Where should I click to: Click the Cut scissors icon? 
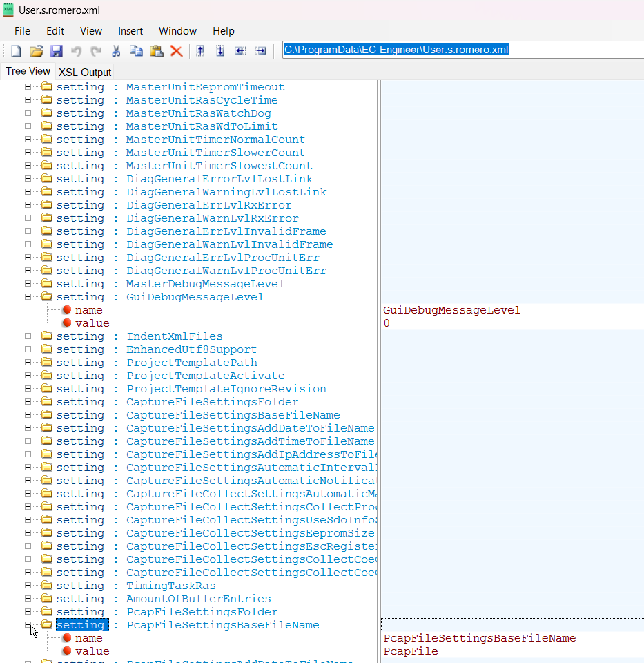click(x=116, y=51)
